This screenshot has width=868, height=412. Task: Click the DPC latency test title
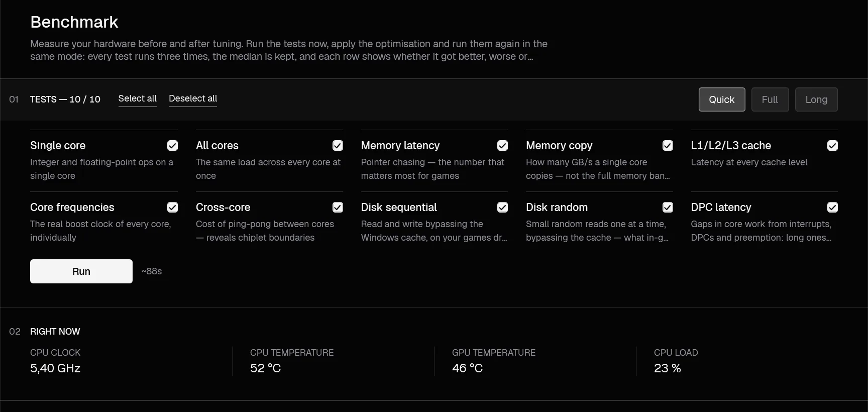[721, 208]
